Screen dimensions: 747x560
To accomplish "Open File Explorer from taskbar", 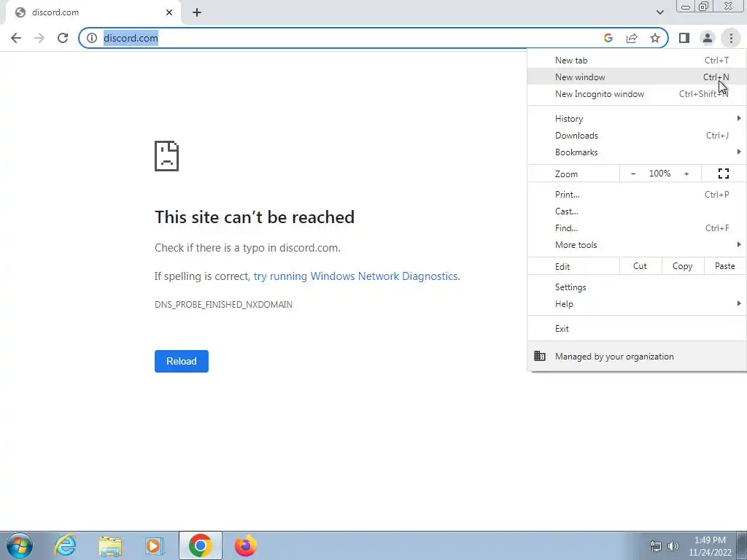I will [x=110, y=545].
